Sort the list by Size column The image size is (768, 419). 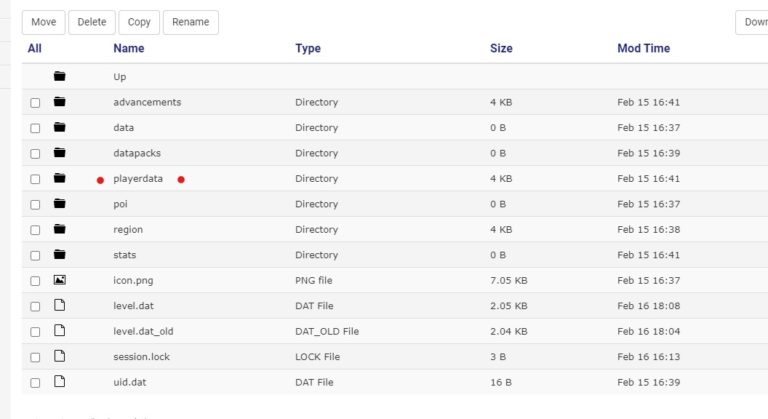(x=501, y=48)
